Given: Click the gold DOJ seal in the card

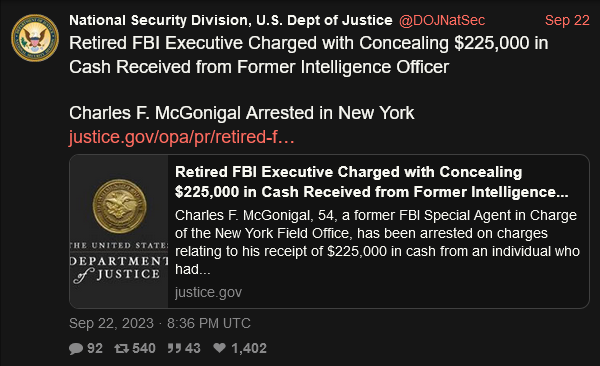Looking at the screenshot, I should pyautogui.click(x=119, y=206).
